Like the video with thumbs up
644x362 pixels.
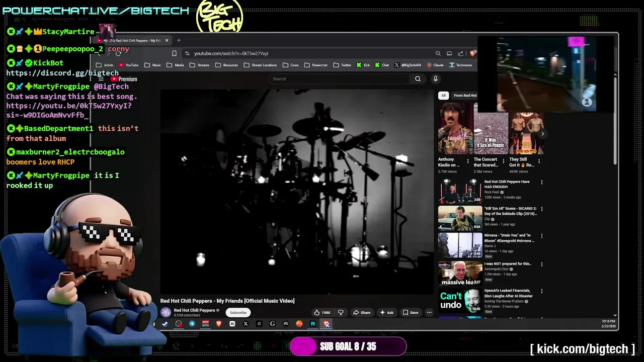[x=322, y=313]
